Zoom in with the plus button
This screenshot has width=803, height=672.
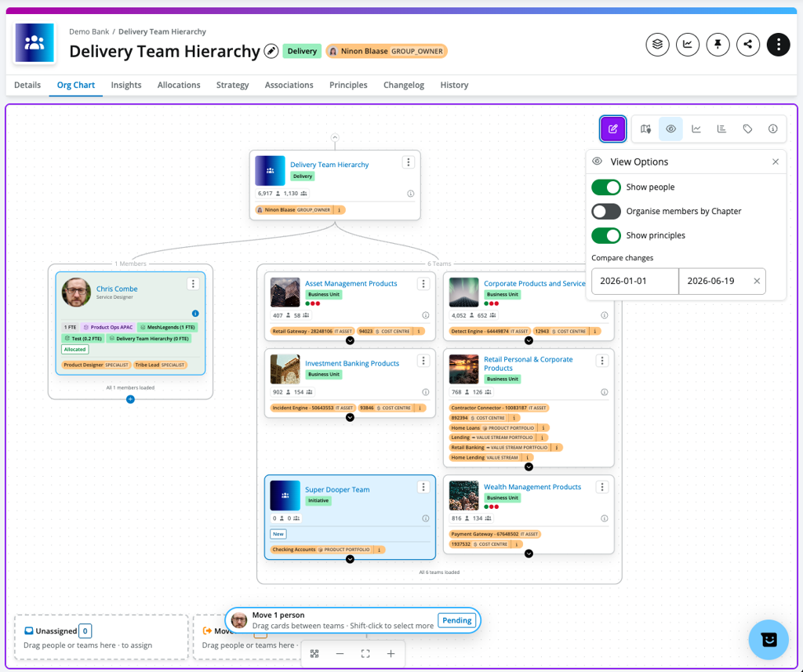point(391,653)
